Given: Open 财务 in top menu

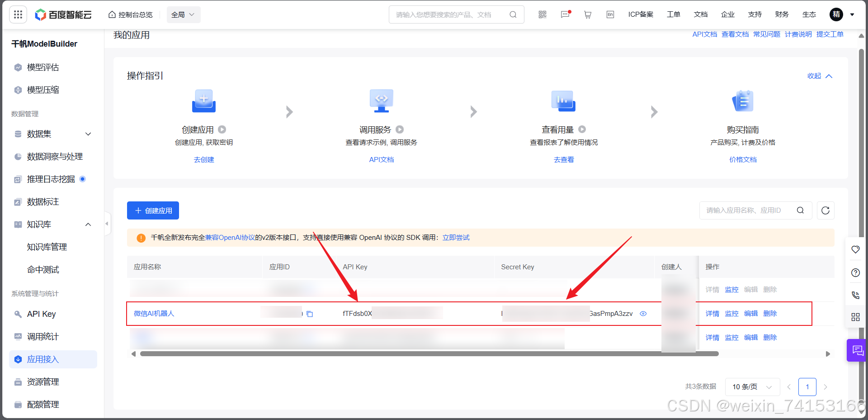Looking at the screenshot, I should coord(782,14).
